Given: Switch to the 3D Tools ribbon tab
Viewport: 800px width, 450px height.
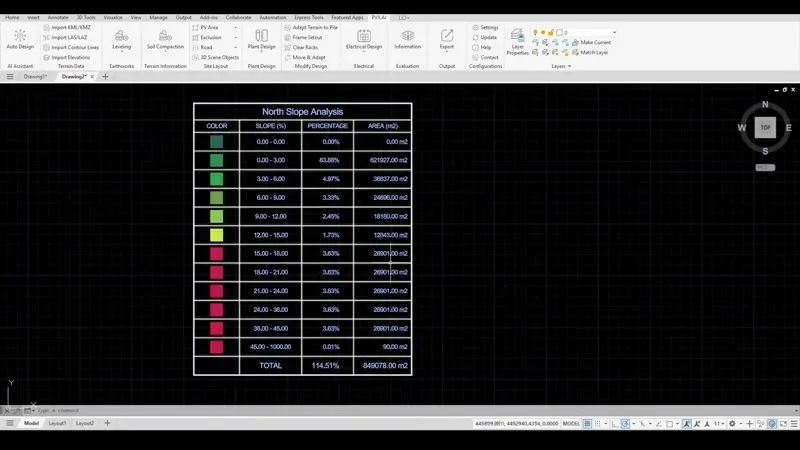Looking at the screenshot, I should point(86,17).
